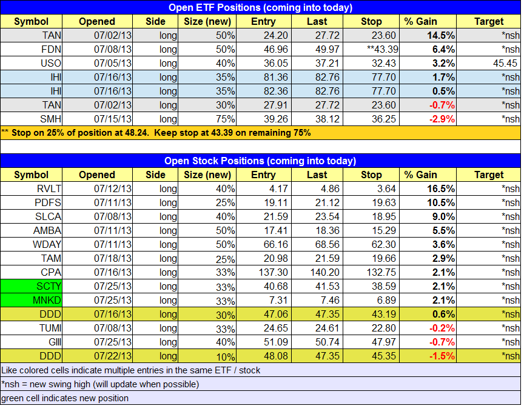Click the stop note about 48.24
This screenshot has height=420, width=524.
click(x=260, y=133)
